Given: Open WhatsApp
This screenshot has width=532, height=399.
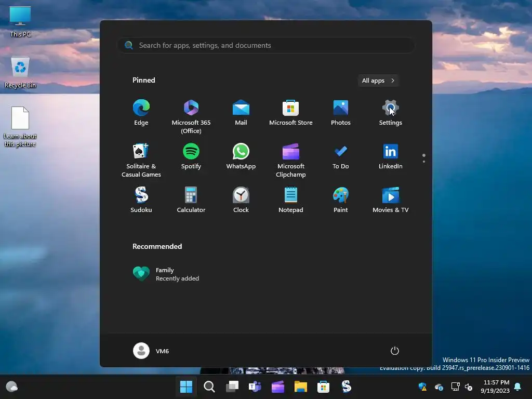Looking at the screenshot, I should pos(241,156).
